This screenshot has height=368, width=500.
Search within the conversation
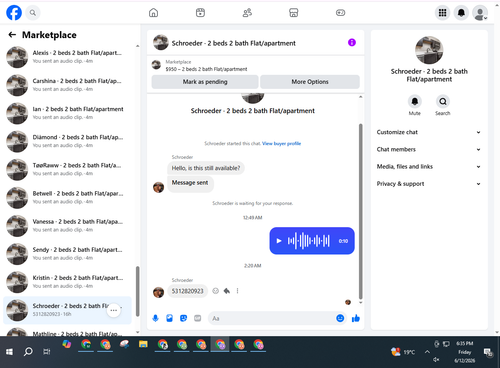pyautogui.click(x=443, y=101)
